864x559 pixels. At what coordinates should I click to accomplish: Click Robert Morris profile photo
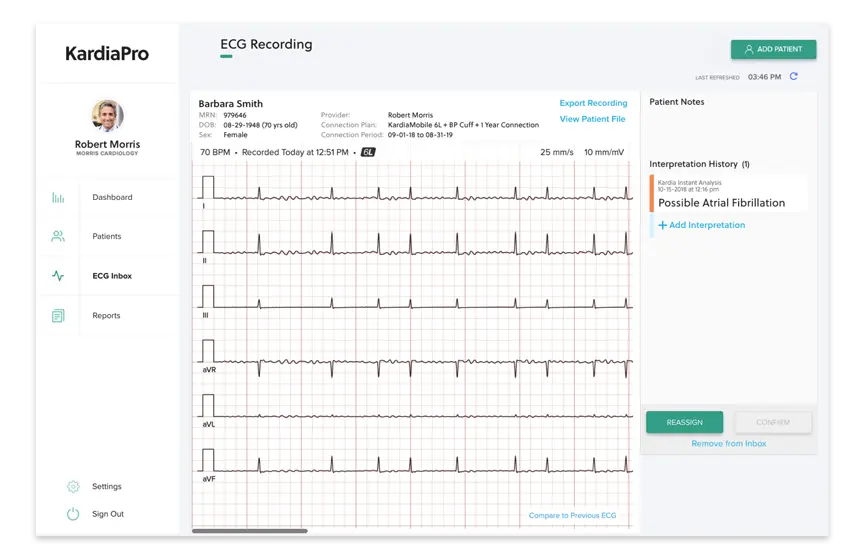point(107,116)
